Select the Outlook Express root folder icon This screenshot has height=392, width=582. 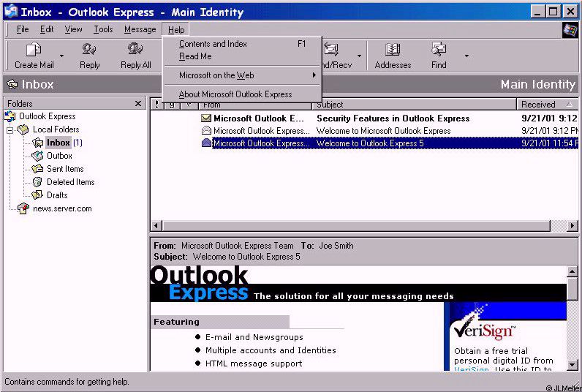[x=10, y=116]
